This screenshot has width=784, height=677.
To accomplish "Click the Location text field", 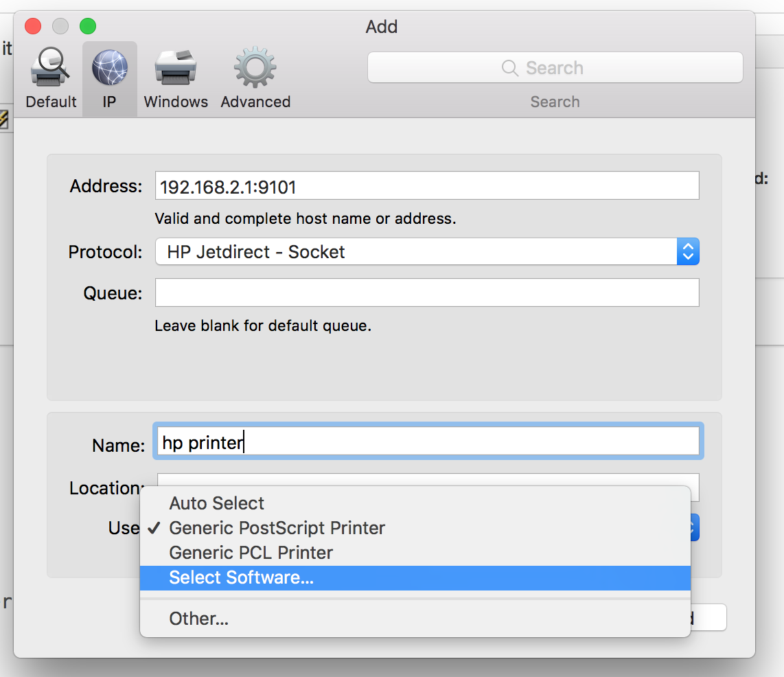I will (426, 480).
